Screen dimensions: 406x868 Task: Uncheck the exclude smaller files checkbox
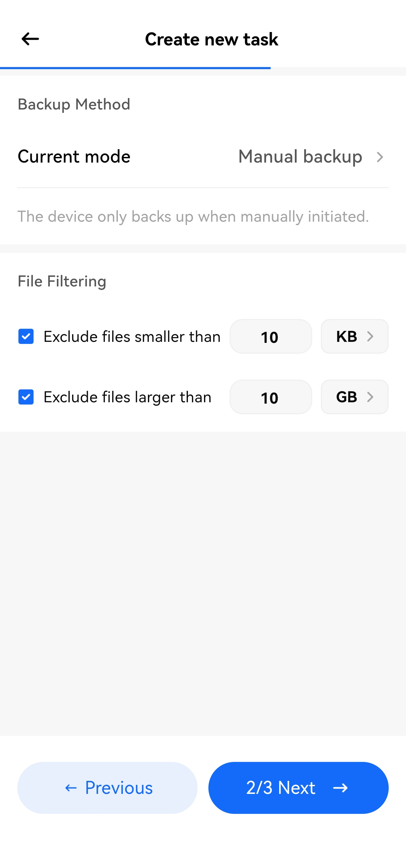(x=26, y=336)
